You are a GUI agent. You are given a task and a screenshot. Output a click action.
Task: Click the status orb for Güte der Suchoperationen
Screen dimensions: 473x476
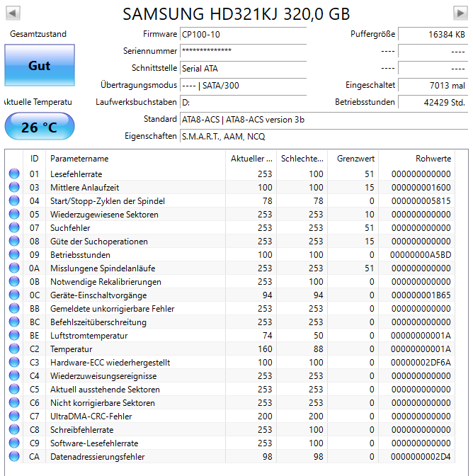coord(14,241)
